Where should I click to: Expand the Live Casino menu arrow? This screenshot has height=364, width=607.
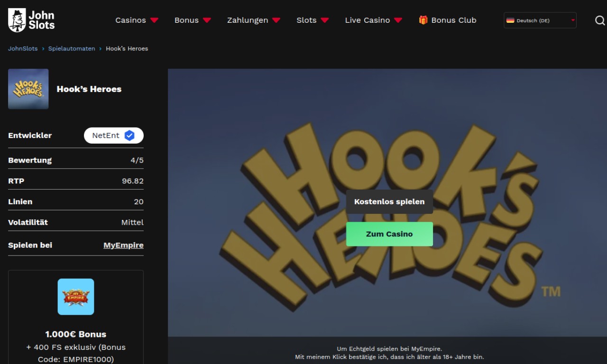[398, 20]
